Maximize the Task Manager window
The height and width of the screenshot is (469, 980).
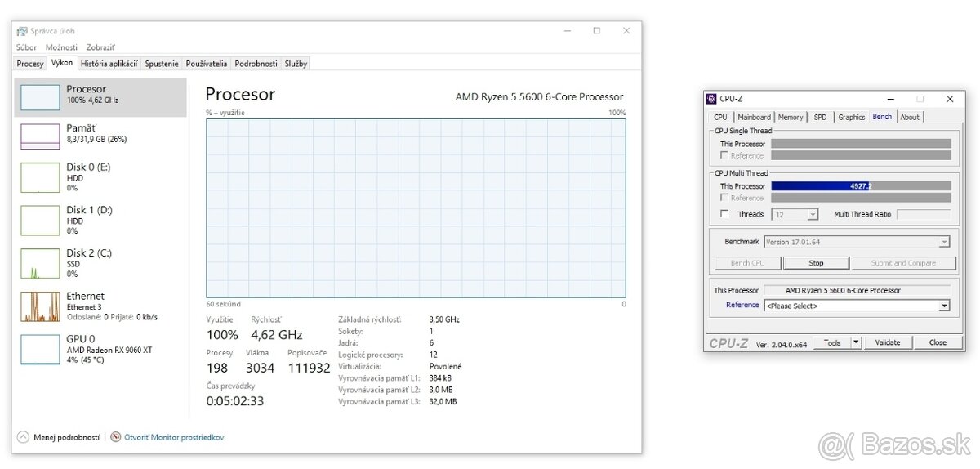(x=596, y=31)
